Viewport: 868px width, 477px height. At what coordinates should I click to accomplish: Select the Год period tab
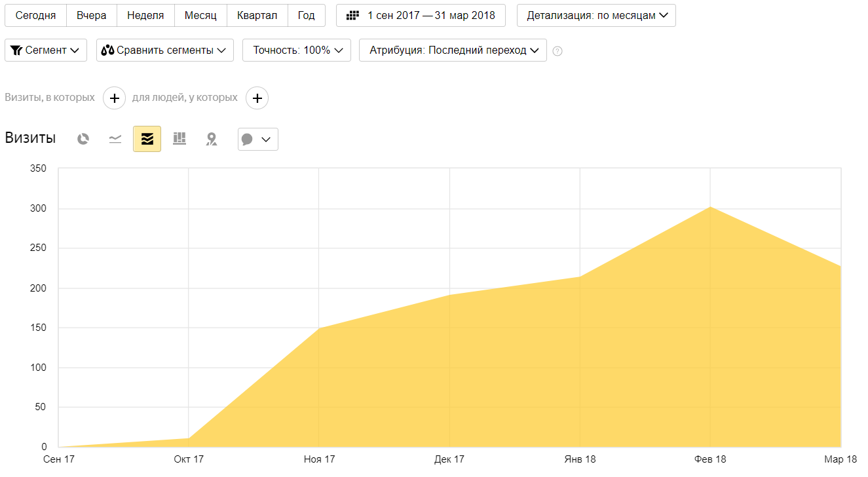click(x=307, y=15)
